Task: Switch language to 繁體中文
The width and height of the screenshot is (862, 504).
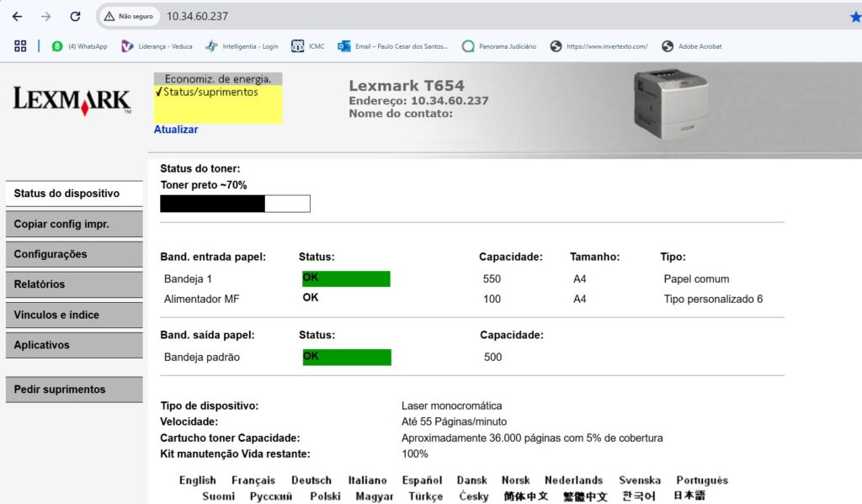Action: [585, 496]
